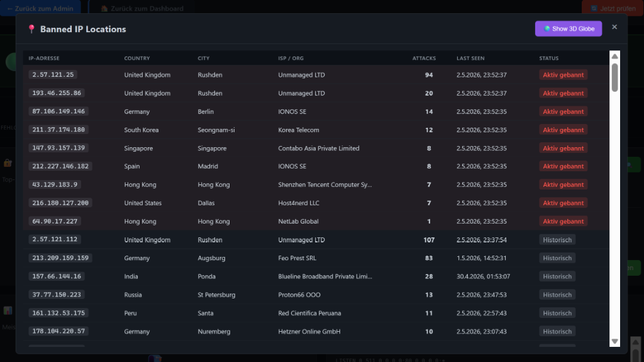
Task: Click the city Dallas
Action: click(206, 203)
